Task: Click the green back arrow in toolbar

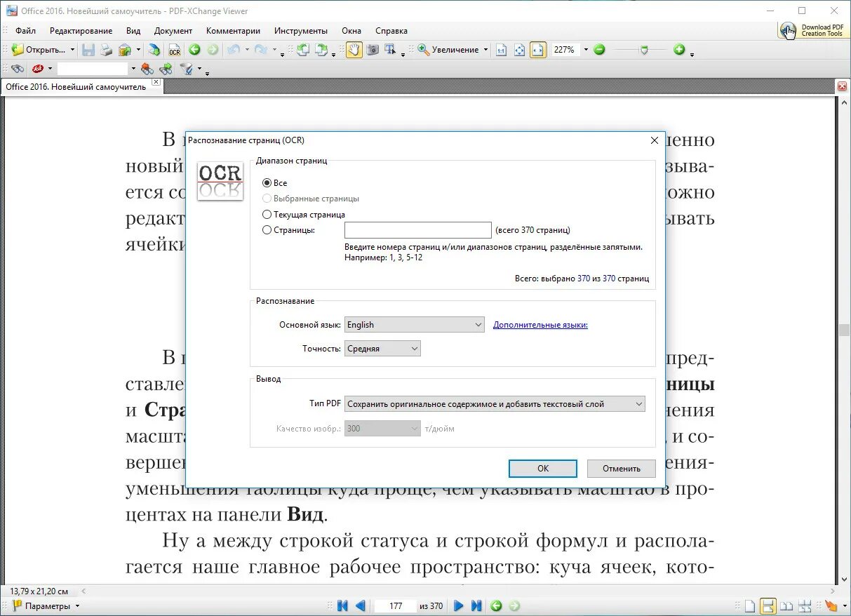Action: (194, 50)
